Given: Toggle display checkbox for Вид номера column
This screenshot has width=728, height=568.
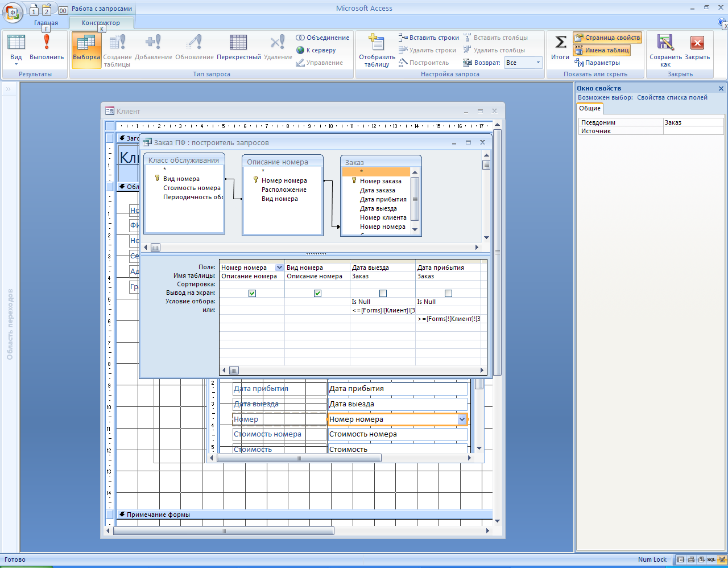Looking at the screenshot, I should tap(317, 293).
